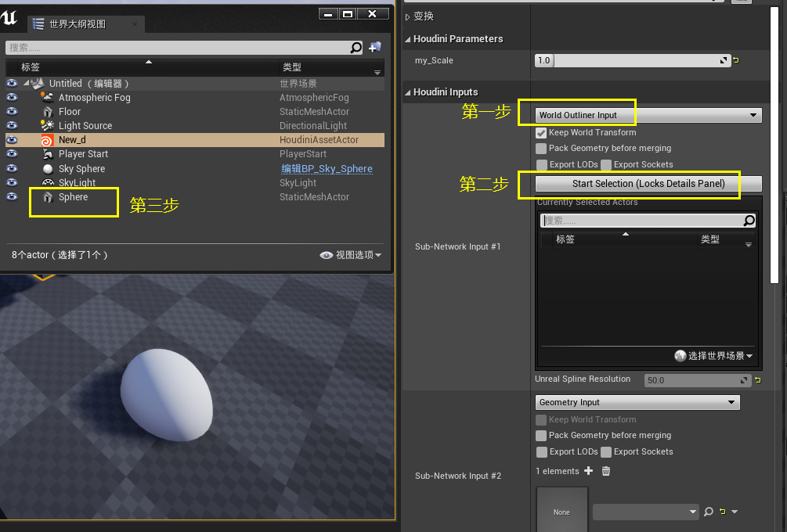Click the add-folder icon beside outliner search
Image resolution: width=787 pixels, height=532 pixels.
tap(375, 47)
